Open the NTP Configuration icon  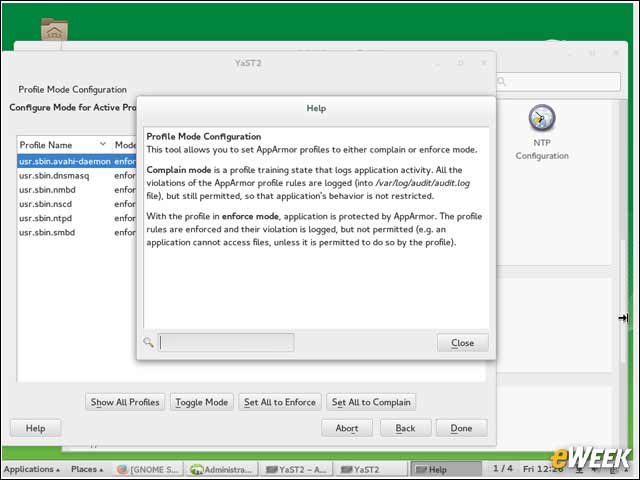tap(542, 132)
